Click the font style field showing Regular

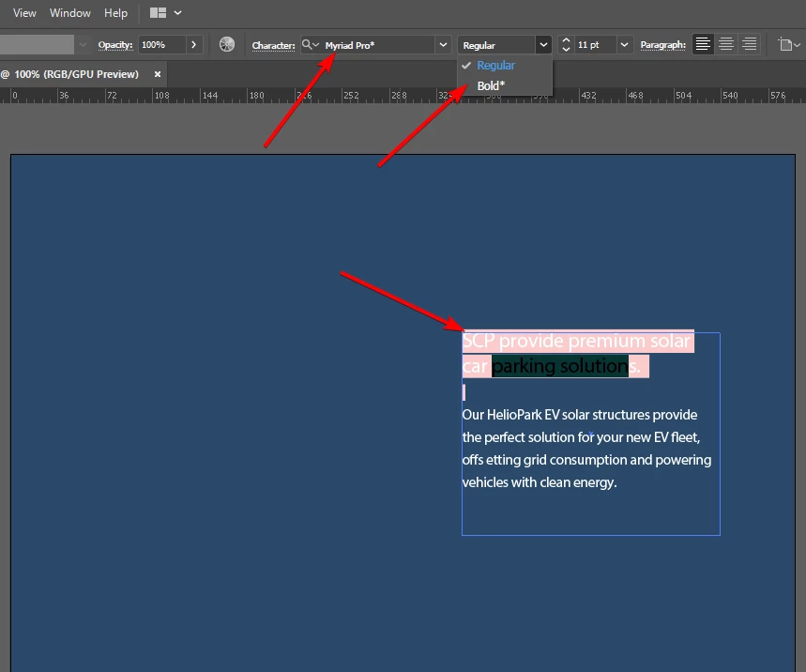pyautogui.click(x=496, y=45)
